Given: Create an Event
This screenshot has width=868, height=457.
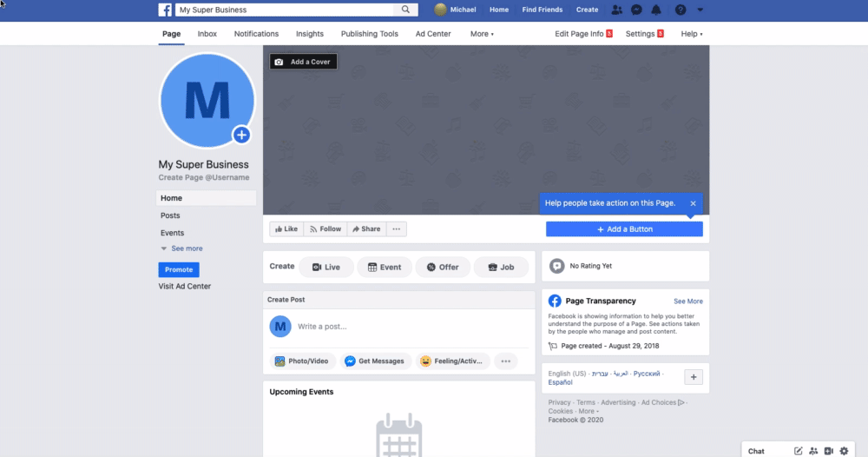Looking at the screenshot, I should (x=385, y=267).
